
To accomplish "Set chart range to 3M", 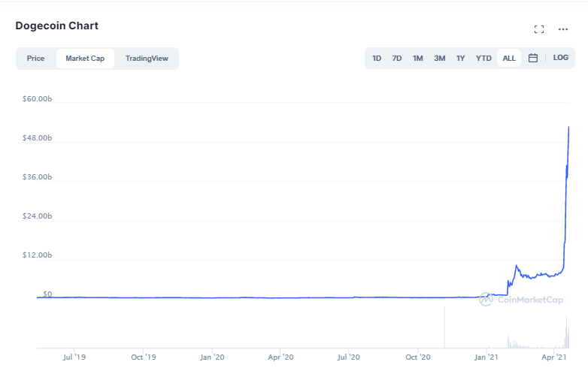I will [x=440, y=59].
